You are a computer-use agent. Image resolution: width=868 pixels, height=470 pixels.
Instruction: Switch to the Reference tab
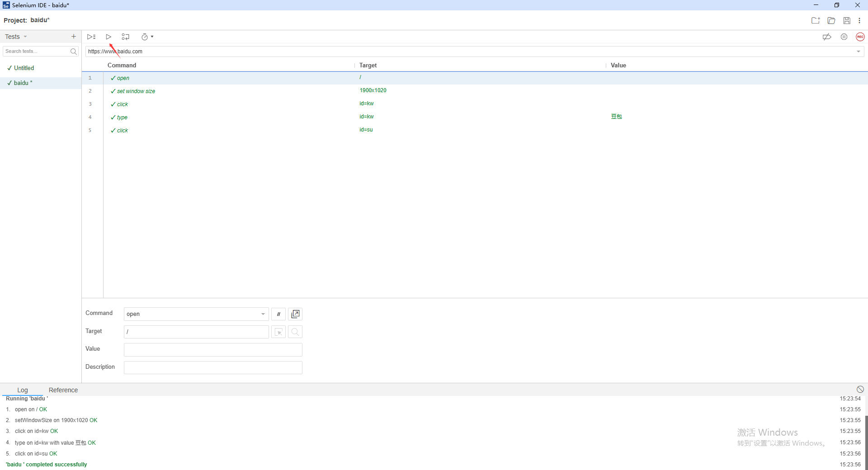click(63, 390)
